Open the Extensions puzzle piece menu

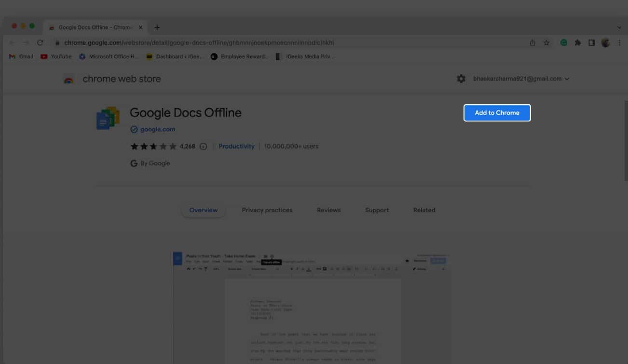(x=578, y=42)
